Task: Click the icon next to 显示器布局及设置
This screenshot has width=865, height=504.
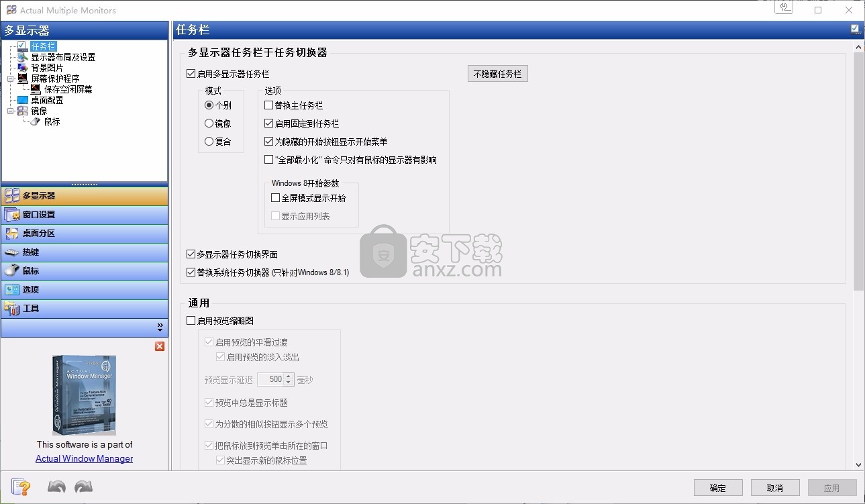Action: pyautogui.click(x=23, y=57)
